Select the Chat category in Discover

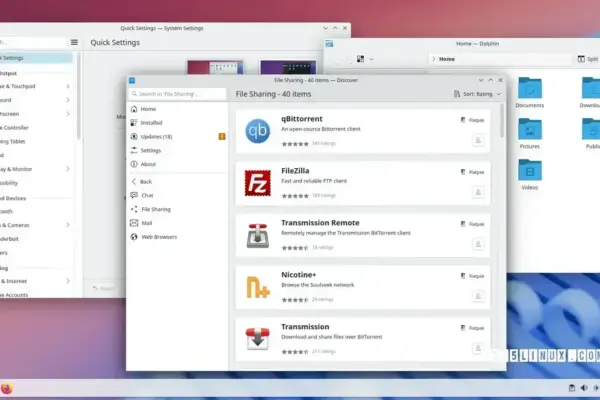pos(177,195)
